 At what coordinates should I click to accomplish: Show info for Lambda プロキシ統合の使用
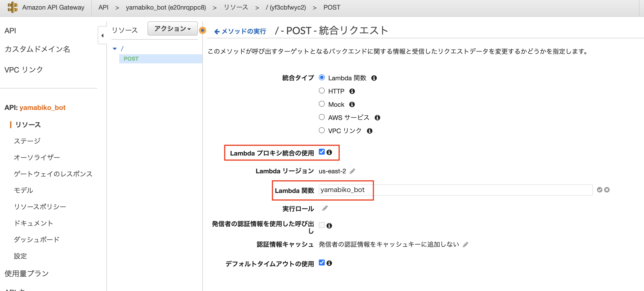click(x=329, y=152)
